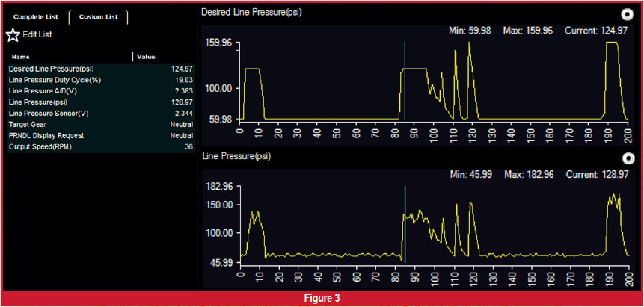The image size is (644, 307).
Task: Click the Line Pressure(psi) graph title
Action: [x=236, y=157]
